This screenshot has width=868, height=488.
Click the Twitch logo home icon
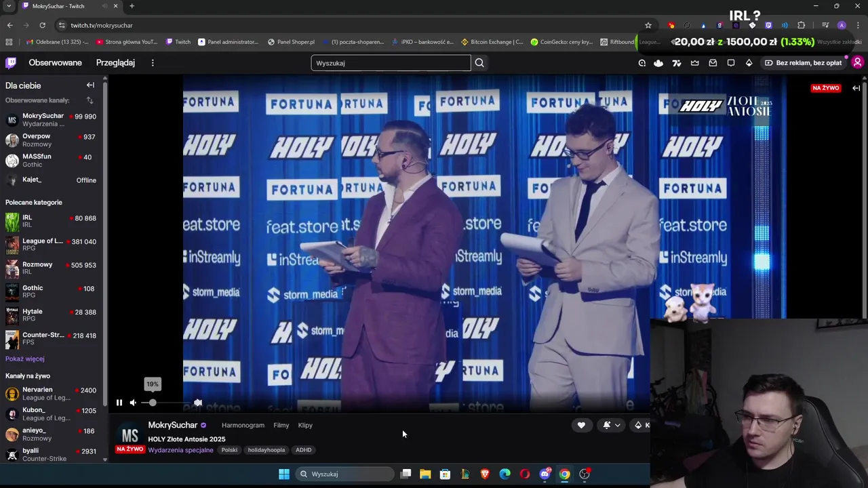pos(11,62)
